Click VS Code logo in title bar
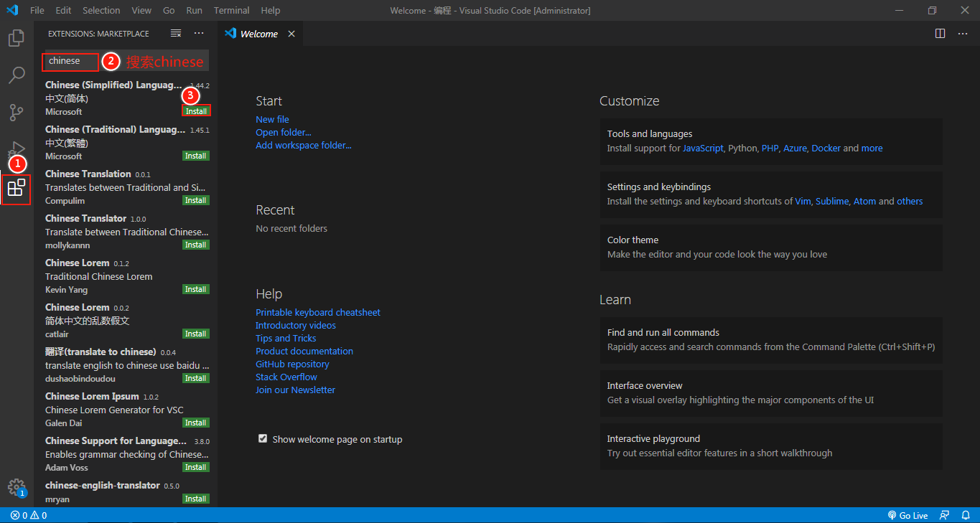This screenshot has height=523, width=980. click(11, 10)
